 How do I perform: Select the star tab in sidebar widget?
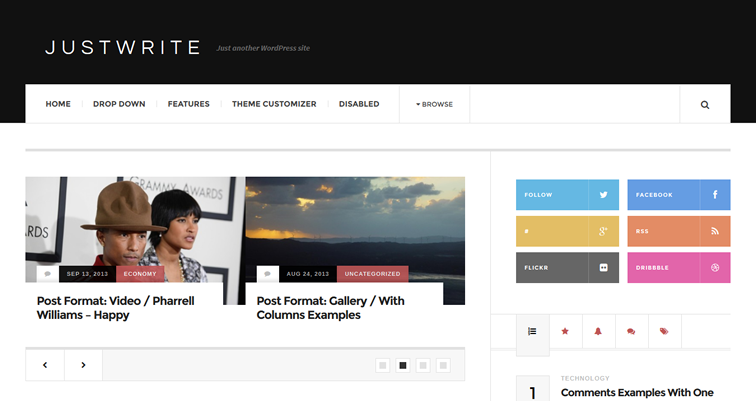tap(565, 330)
